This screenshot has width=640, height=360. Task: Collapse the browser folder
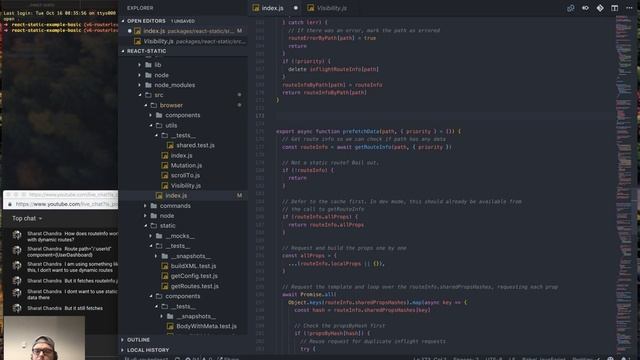184,105
